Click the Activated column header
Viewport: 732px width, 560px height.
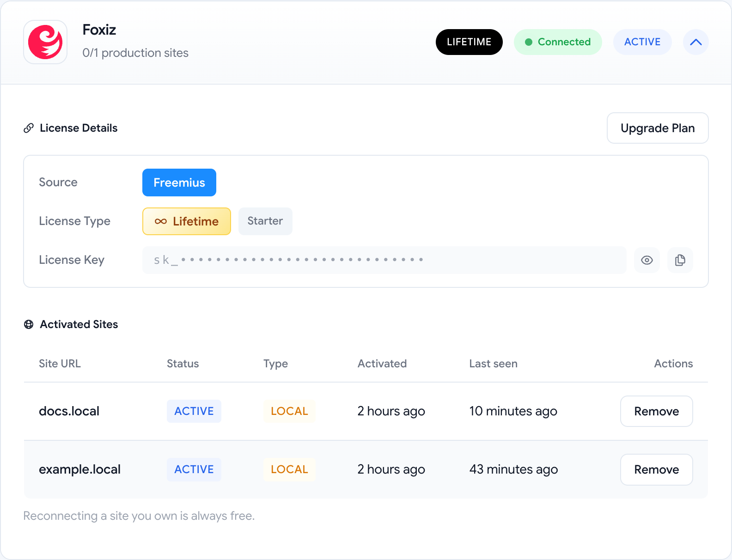pyautogui.click(x=382, y=364)
